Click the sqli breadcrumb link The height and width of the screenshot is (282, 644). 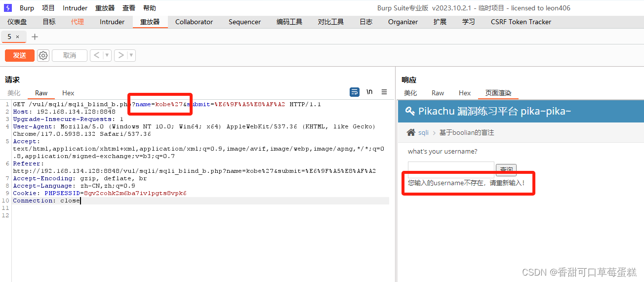pyautogui.click(x=423, y=133)
